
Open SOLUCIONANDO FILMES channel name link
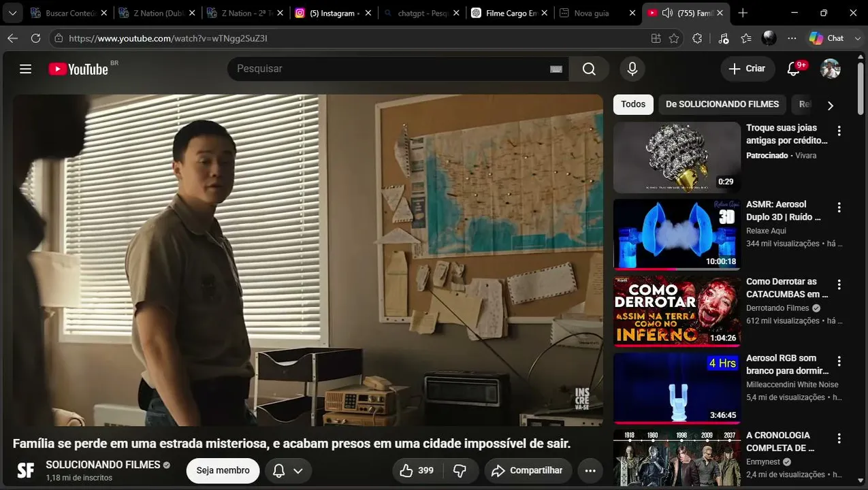click(x=103, y=465)
